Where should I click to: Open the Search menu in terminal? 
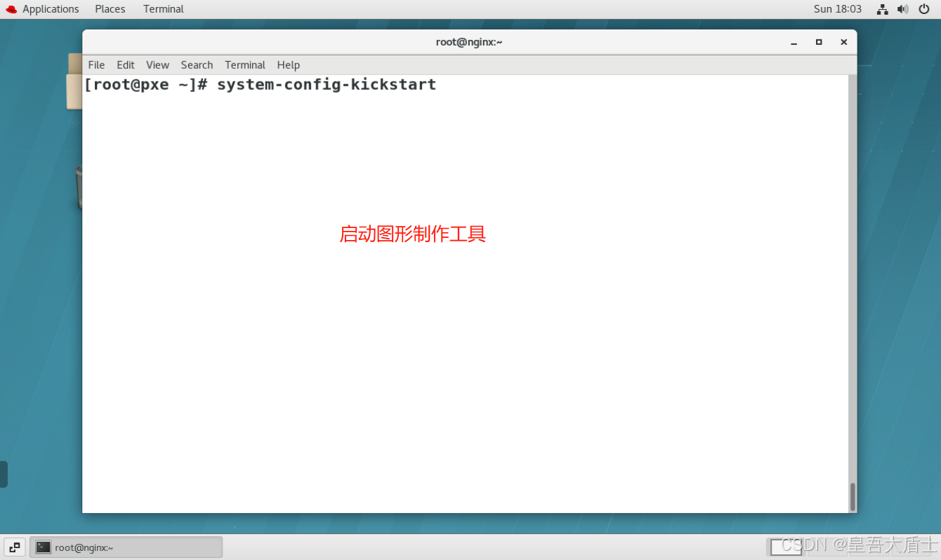[x=197, y=65]
